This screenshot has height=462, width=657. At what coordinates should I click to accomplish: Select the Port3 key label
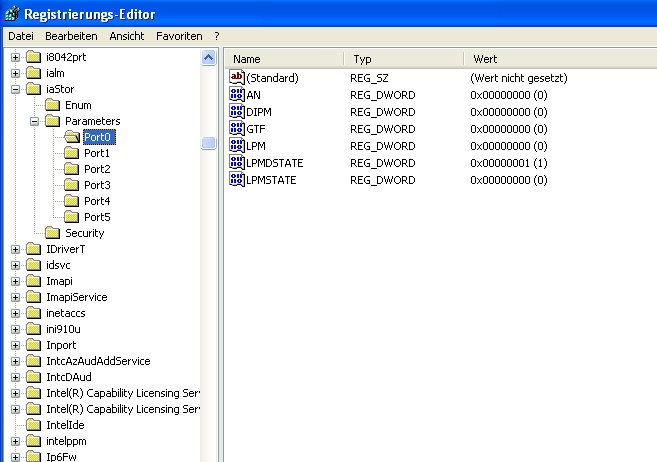(97, 185)
